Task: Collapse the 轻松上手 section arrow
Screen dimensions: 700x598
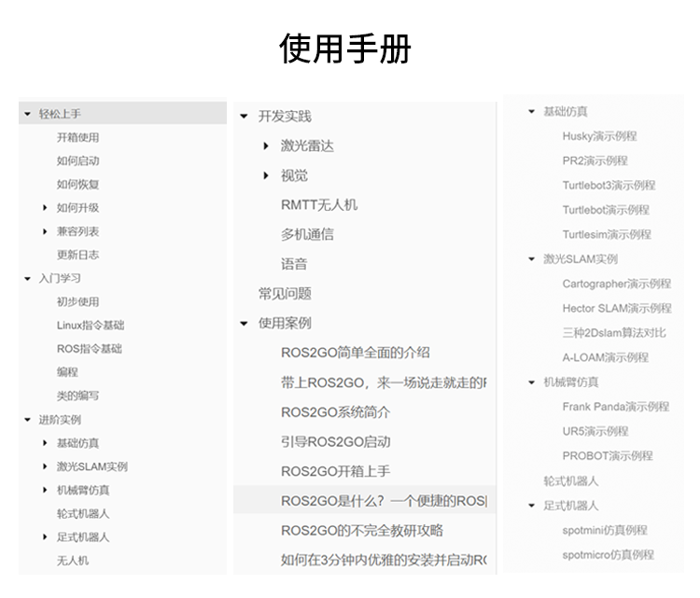Action: coord(28,114)
